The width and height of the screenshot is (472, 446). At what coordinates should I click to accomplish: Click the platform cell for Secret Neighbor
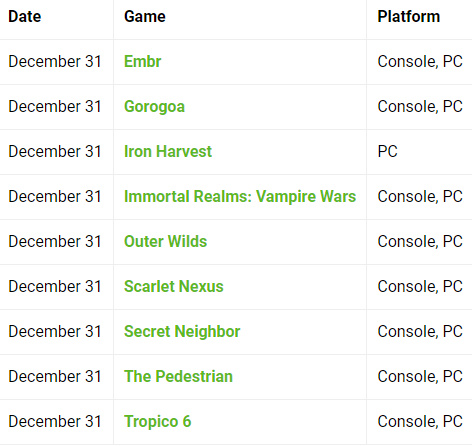coord(420,332)
